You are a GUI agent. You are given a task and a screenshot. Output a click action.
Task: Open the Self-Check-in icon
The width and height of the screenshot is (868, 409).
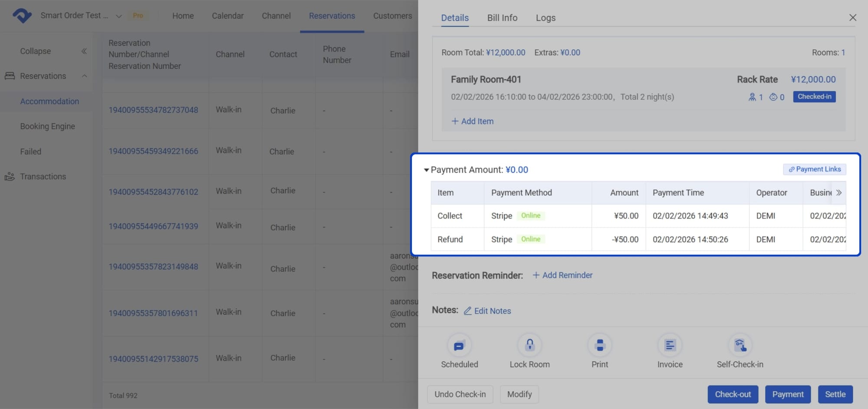click(740, 345)
